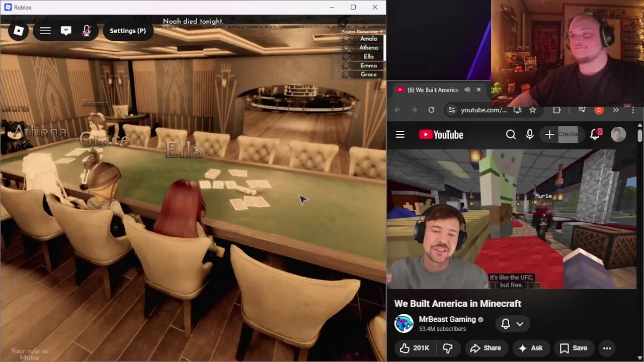Open the browser three-dot menu
This screenshot has height=362, width=644.
(x=633, y=110)
